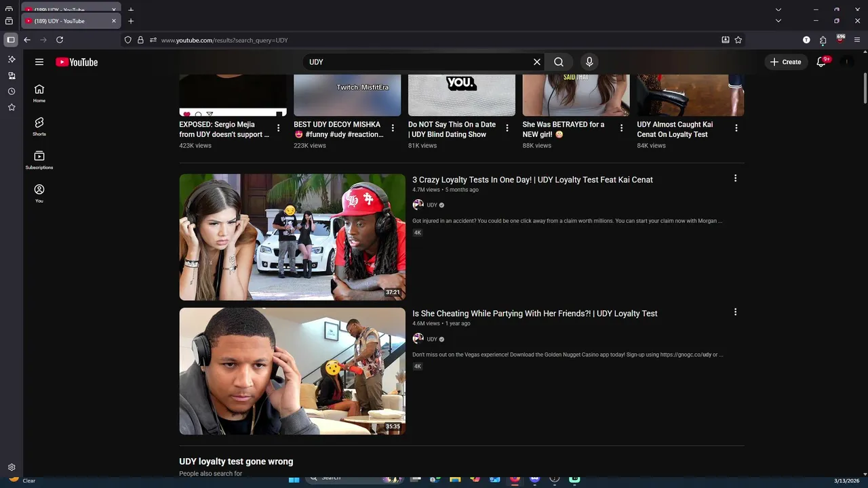Open the YouTube account avatar menu

(x=846, y=62)
